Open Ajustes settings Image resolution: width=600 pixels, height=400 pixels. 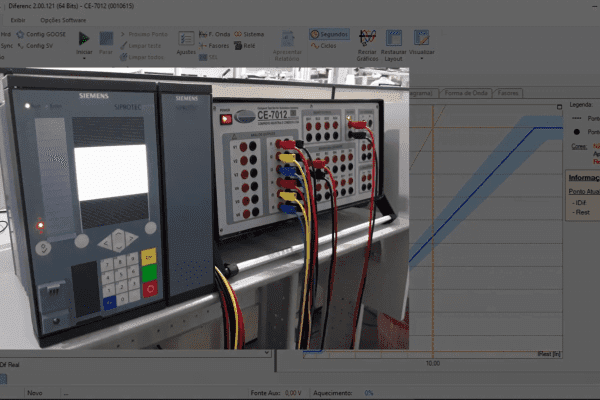point(186,39)
